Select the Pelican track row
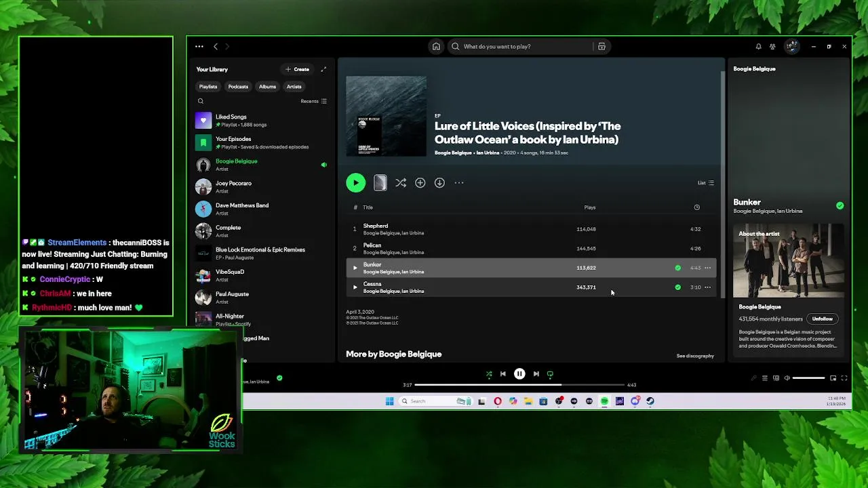The height and width of the screenshot is (488, 868). [x=531, y=249]
